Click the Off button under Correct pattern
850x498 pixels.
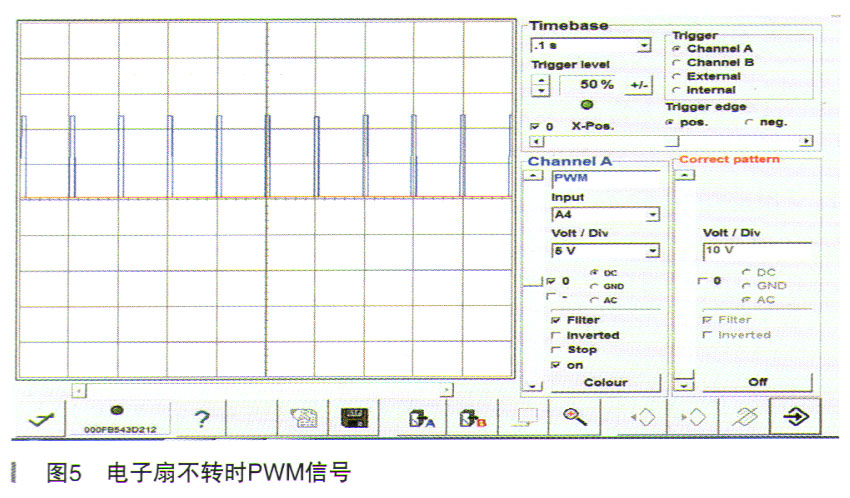758,382
